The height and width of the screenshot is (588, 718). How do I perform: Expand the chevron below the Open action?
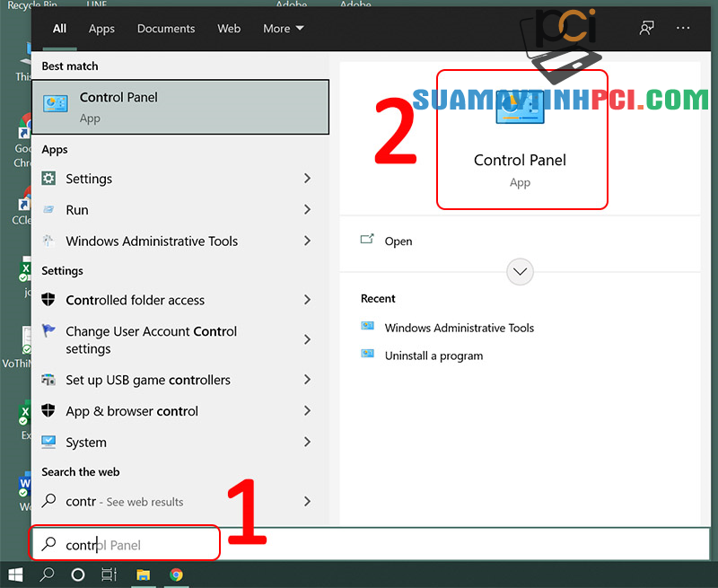coord(520,271)
